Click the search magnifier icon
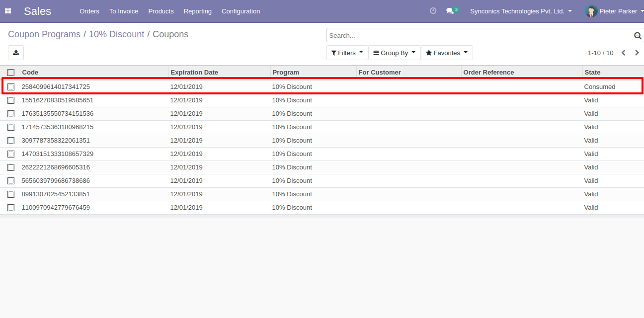This screenshot has height=318, width=644. point(638,36)
